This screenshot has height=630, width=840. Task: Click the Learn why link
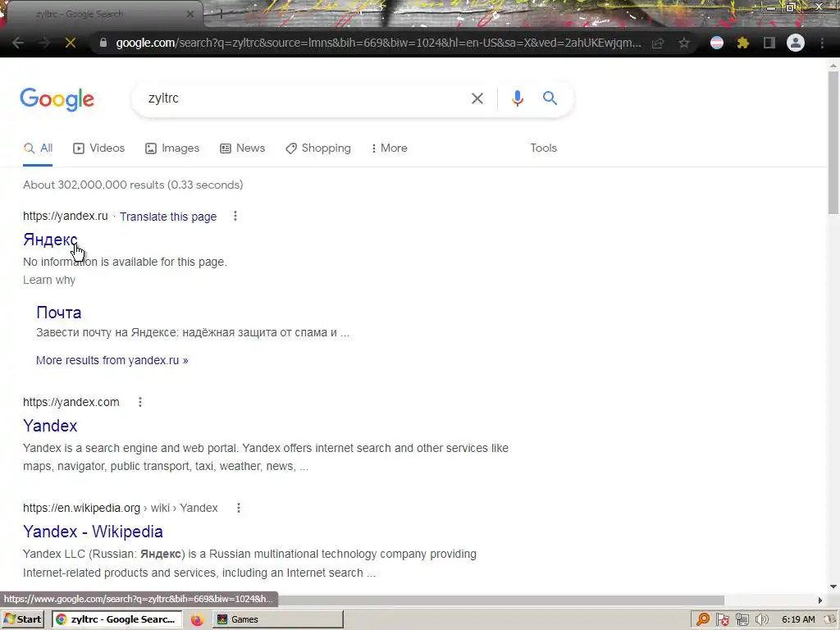49,281
